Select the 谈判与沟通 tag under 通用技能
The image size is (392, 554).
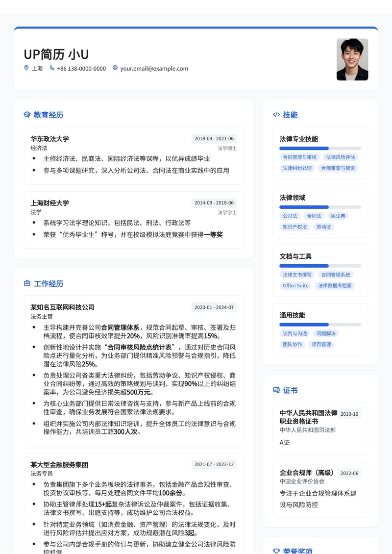tap(295, 333)
